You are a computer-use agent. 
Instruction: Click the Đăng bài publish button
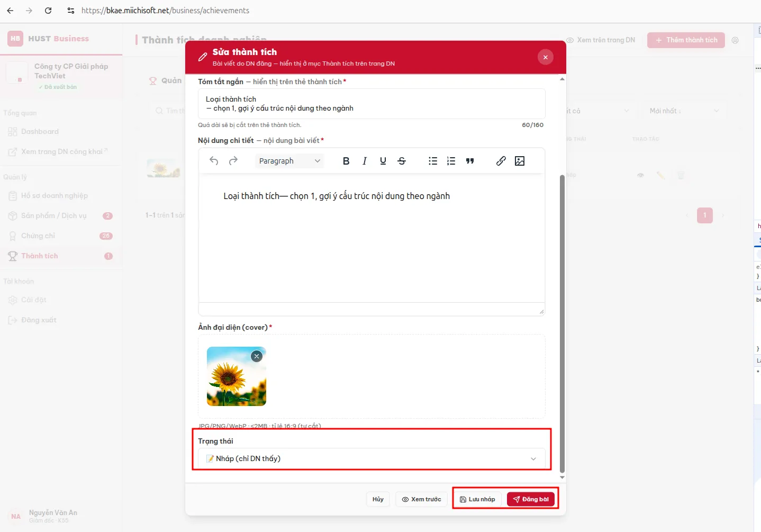click(531, 499)
